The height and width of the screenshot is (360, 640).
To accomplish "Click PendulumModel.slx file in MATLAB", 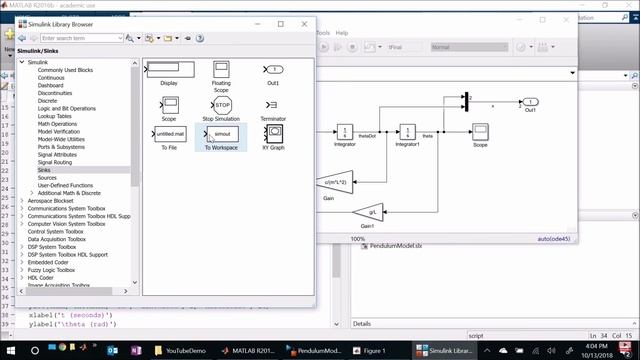I will click(x=396, y=246).
